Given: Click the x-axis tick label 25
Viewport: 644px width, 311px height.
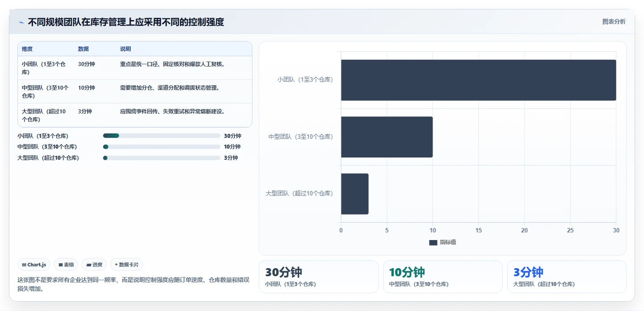Looking at the screenshot, I should (570, 231).
